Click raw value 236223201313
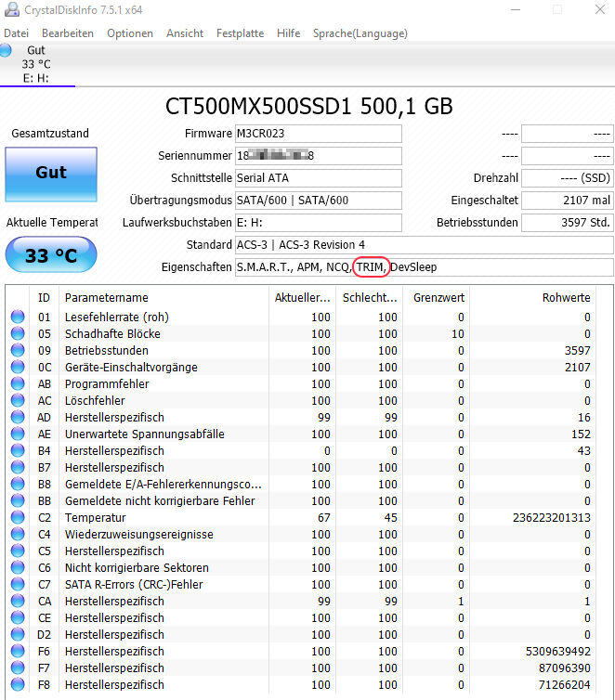The height and width of the screenshot is (700, 615). coord(552,518)
